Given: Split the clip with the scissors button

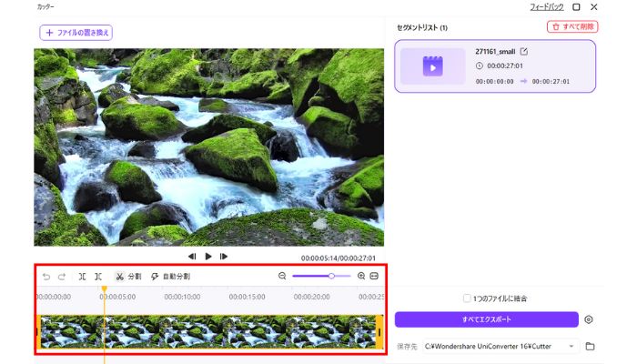Looking at the screenshot, I should tap(128, 277).
